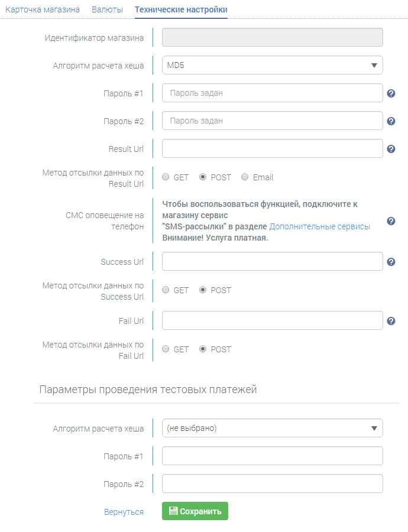Click help icon next to Пароль #1

tap(391, 93)
